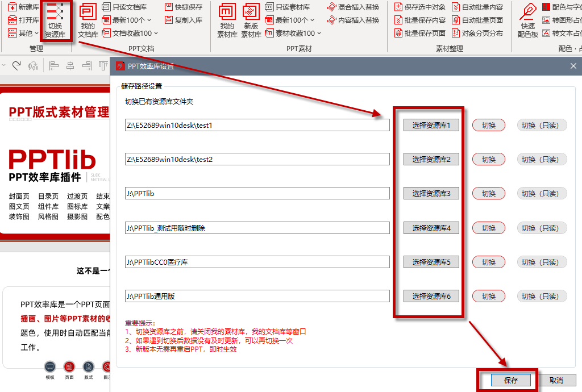582x392 pixels.
Task: Click 切换 for 测试用随时删除 row
Action: tap(488, 228)
